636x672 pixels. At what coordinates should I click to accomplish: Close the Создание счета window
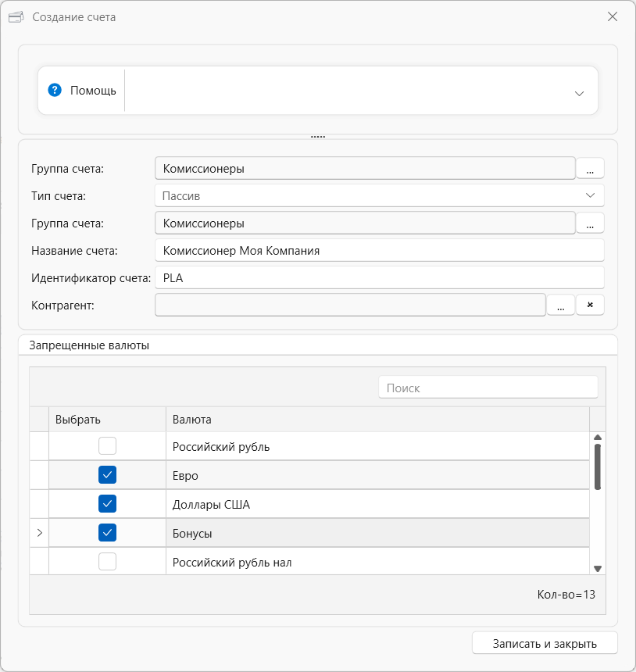coord(613,16)
